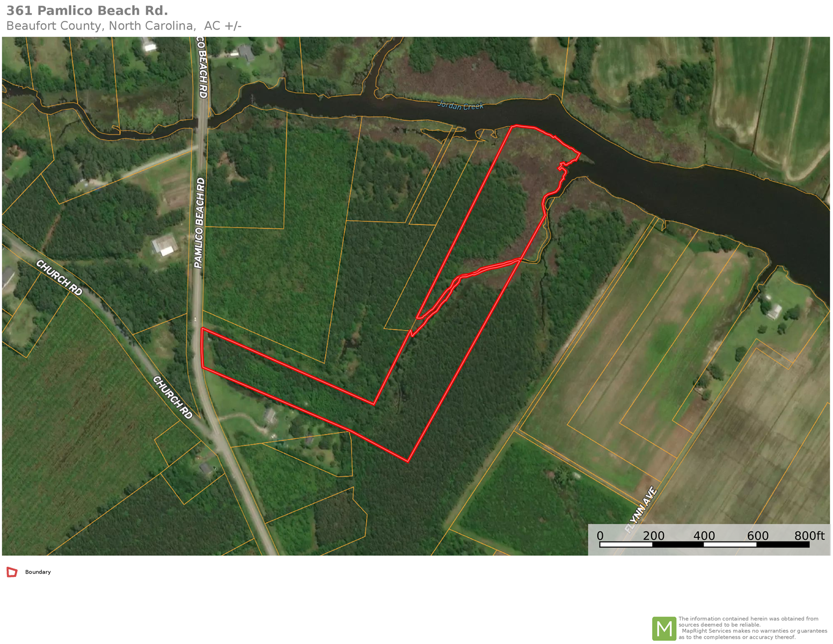Click the green MapRight M logo
The width and height of the screenshot is (833, 644).
coord(663,628)
